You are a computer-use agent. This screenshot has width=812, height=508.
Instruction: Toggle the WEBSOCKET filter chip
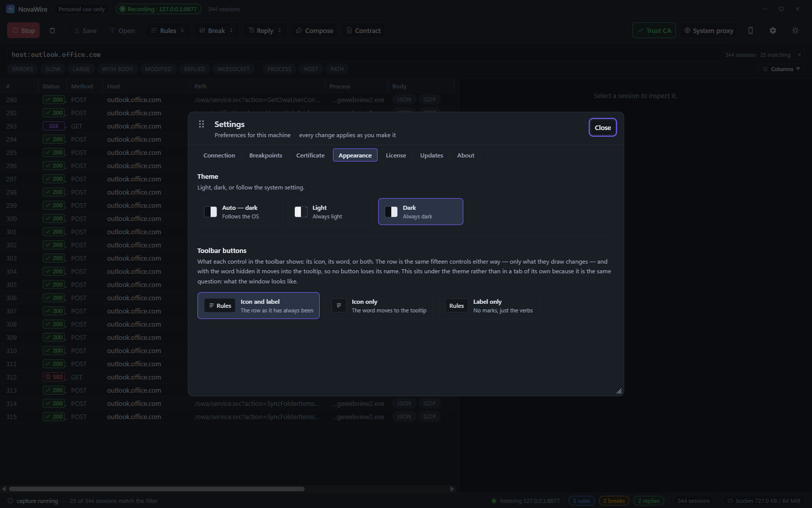click(x=233, y=69)
